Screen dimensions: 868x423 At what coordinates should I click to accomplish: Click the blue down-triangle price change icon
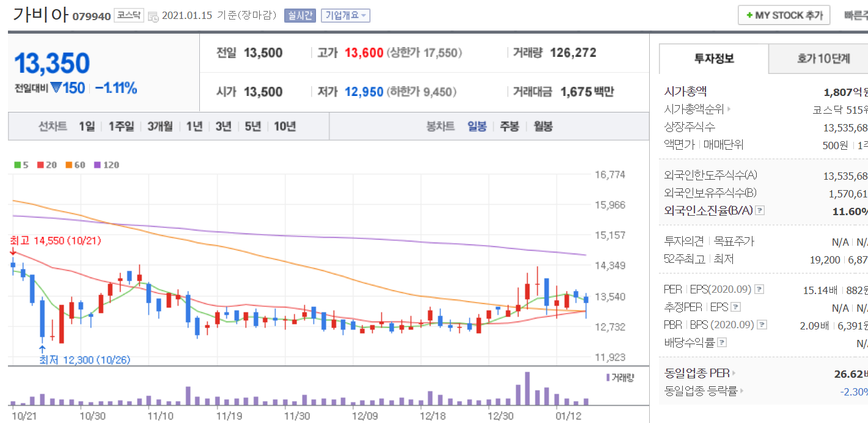click(56, 88)
